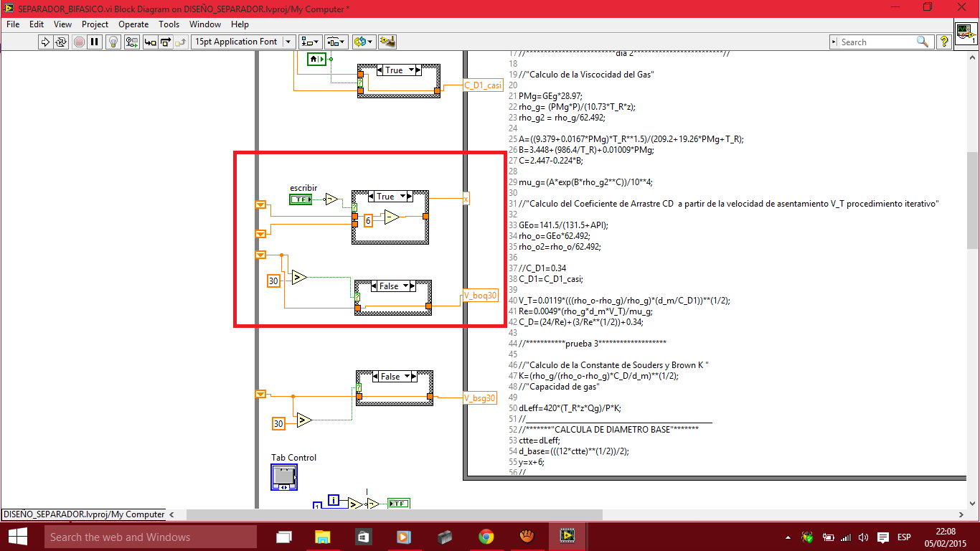Toggle Retain Wire Values button
This screenshot has height=551, width=980.
click(131, 42)
